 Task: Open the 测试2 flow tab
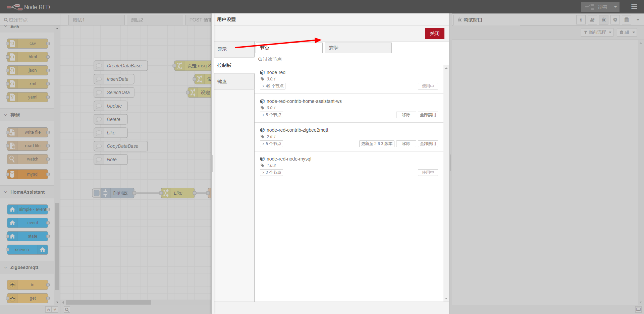point(155,20)
